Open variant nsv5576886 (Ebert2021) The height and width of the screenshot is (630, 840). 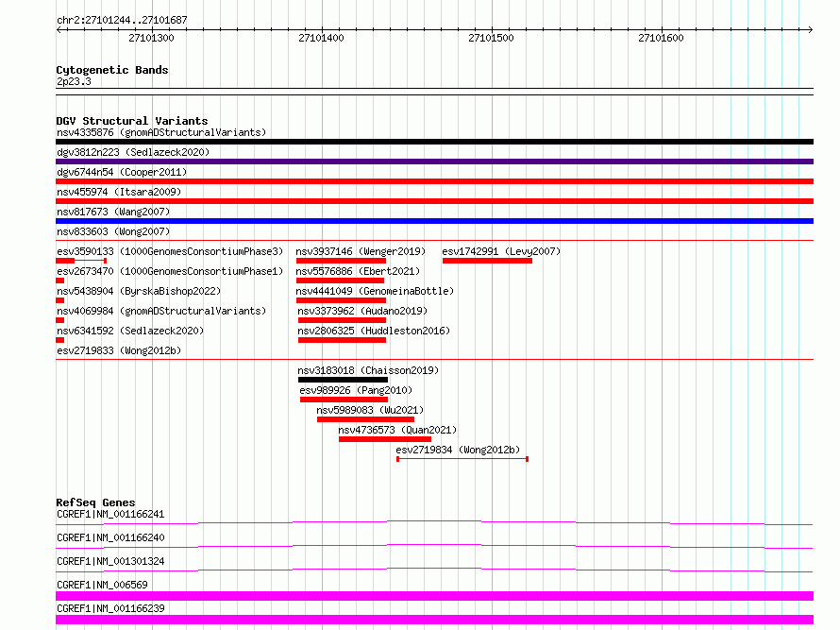(358, 271)
